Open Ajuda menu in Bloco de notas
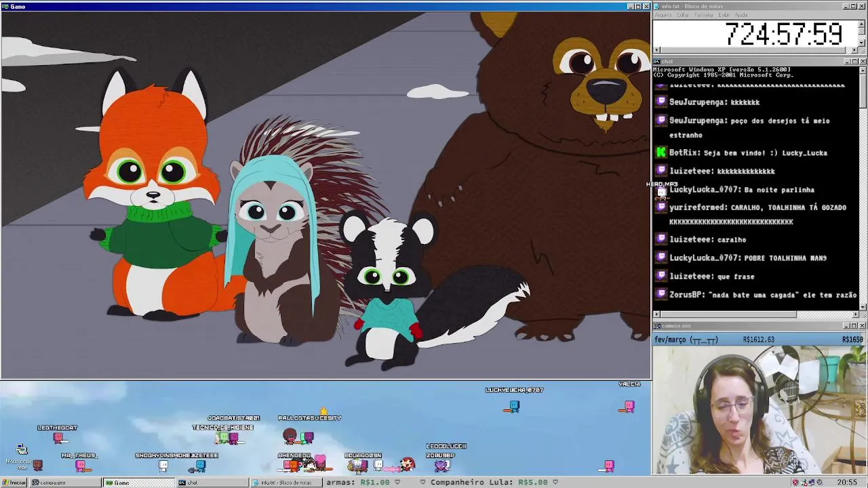Screen dimensions: 868x488 (741, 15)
